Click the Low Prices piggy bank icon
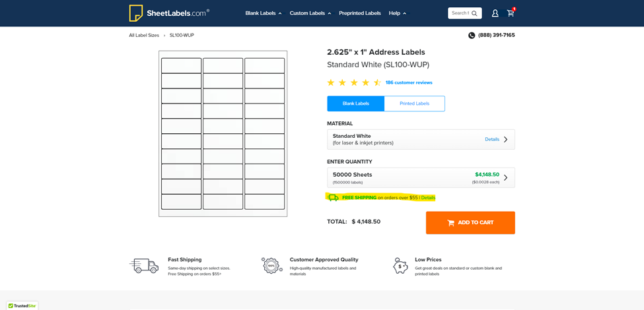644x310 pixels. (x=400, y=266)
